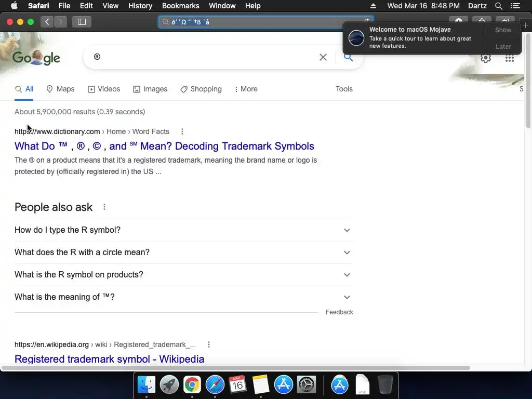The image size is (532, 399).
Task: Click the menu bar date and time
Action: coord(423,6)
